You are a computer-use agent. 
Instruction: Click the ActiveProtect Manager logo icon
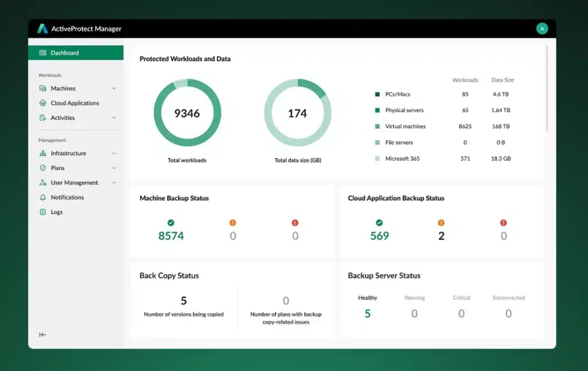click(42, 29)
